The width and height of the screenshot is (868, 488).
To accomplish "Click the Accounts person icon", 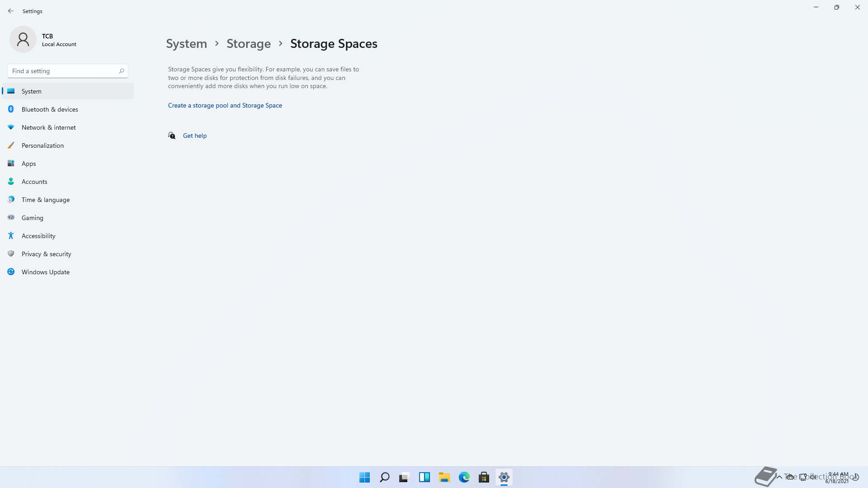I will 11,182.
